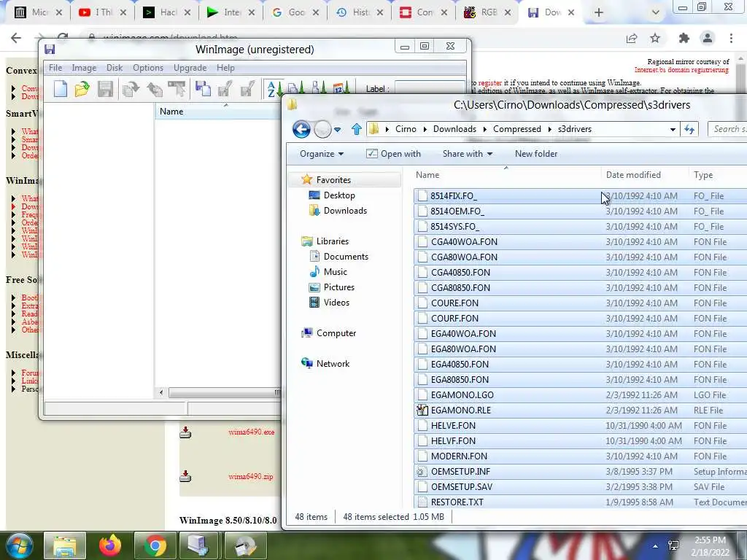Image resolution: width=747 pixels, height=560 pixels.
Task: Open WinImage Upgrade menu
Action: click(190, 68)
